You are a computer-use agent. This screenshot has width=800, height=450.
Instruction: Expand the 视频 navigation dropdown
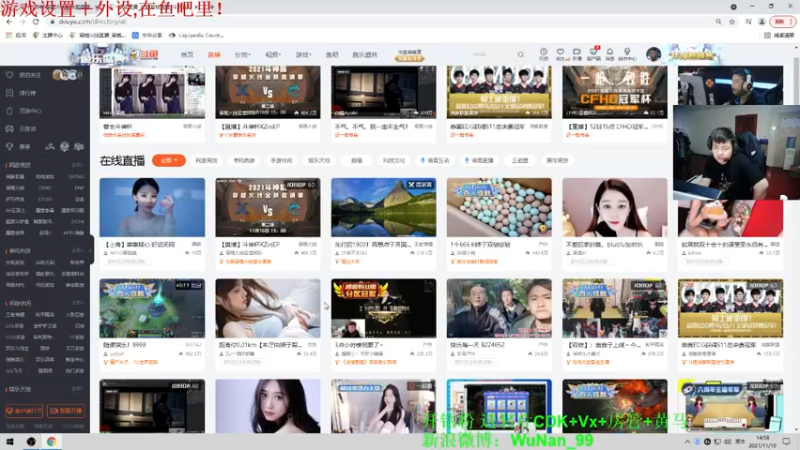(x=273, y=55)
